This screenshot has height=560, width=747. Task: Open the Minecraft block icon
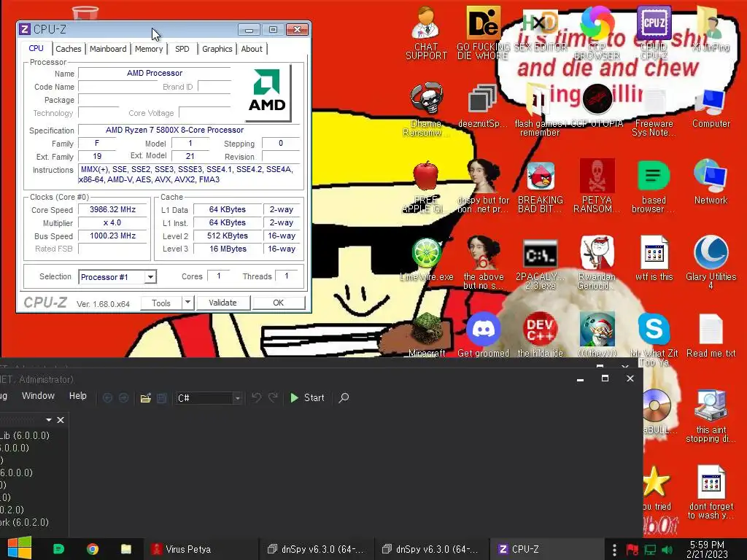point(426,335)
